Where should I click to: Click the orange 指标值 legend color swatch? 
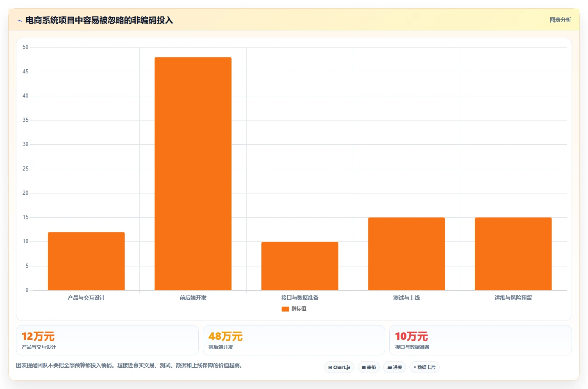[x=285, y=309]
